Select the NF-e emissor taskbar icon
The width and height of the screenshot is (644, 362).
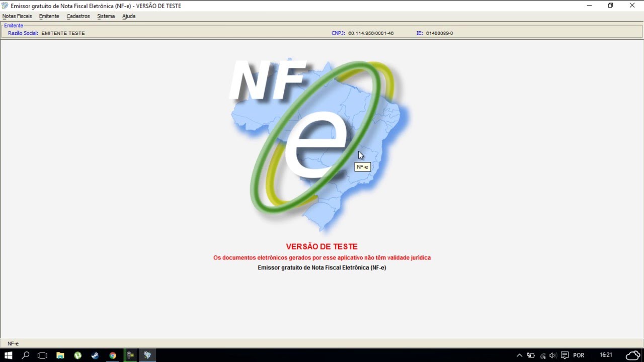[x=147, y=355]
